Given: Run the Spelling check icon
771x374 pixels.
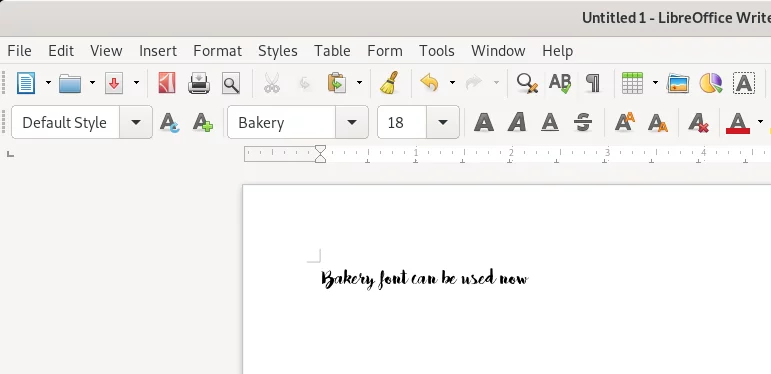Looking at the screenshot, I should point(560,83).
